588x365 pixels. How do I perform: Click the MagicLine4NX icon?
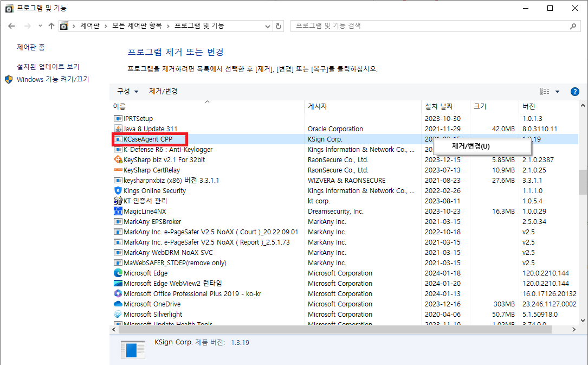[118, 211]
